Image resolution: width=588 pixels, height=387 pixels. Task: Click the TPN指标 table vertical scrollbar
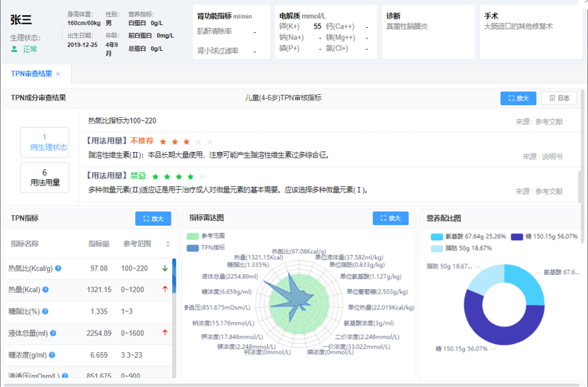174,314
